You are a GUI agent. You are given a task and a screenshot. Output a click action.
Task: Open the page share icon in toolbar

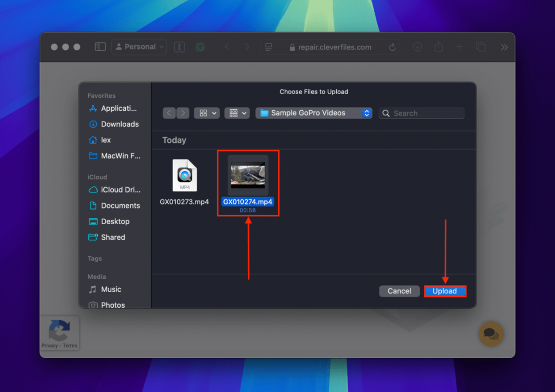click(x=438, y=47)
